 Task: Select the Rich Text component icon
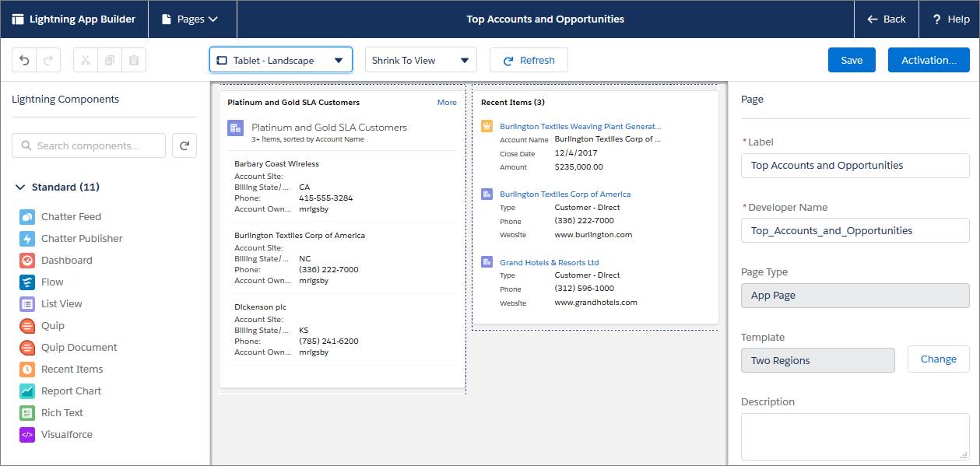coord(27,413)
